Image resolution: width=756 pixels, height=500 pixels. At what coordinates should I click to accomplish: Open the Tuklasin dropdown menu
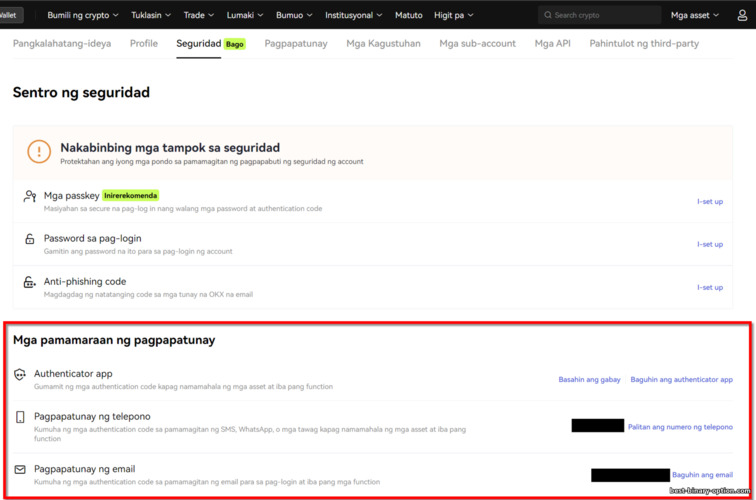pyautogui.click(x=151, y=15)
